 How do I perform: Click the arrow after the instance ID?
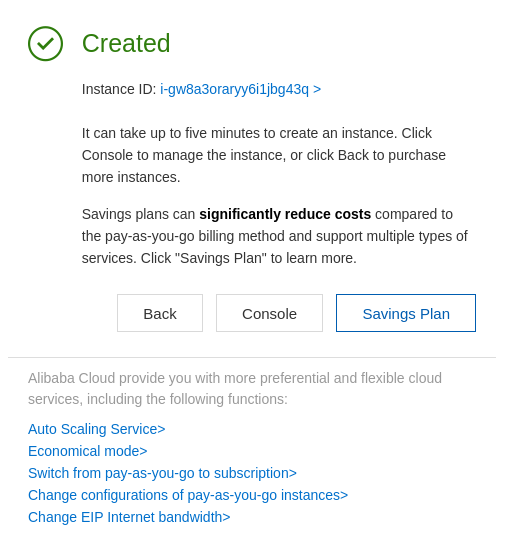[x=317, y=90]
